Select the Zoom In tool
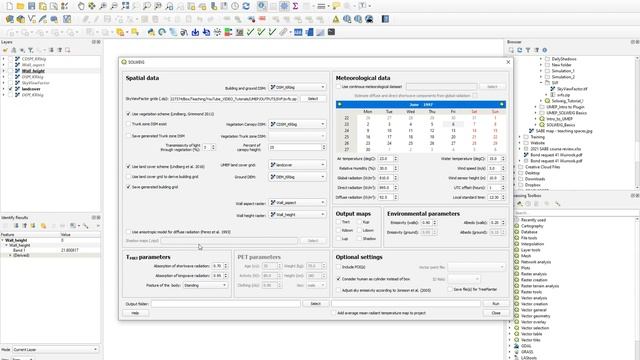 pyautogui.click(x=103, y=6)
